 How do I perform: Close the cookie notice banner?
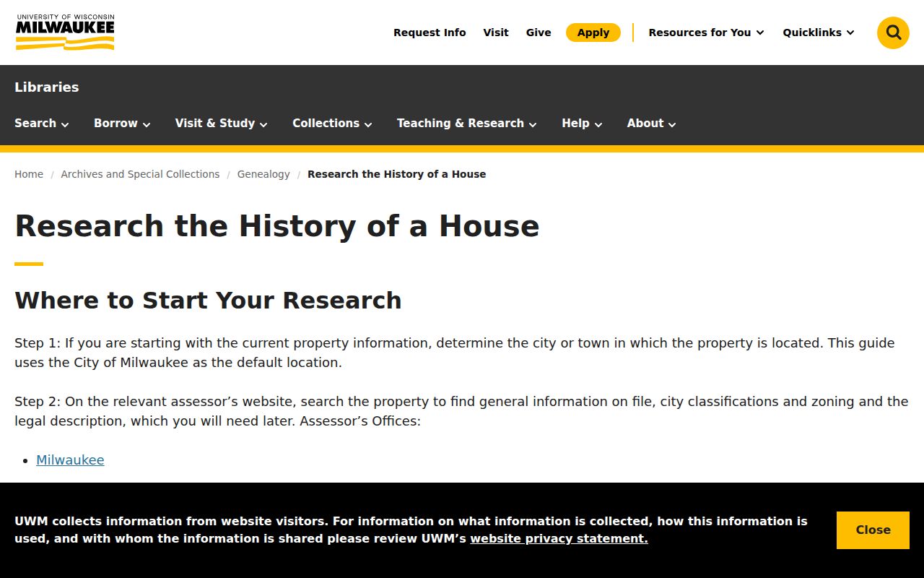pos(873,530)
